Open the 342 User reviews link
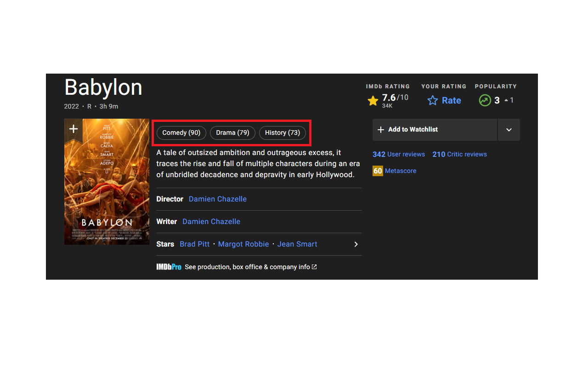588x368 pixels. click(x=399, y=154)
